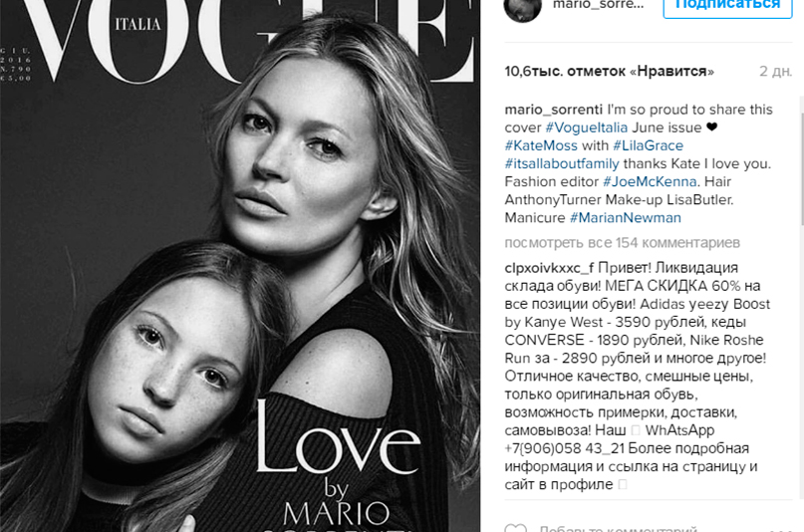804x532 pixels.
Task: Follow the #LilaGrace hashtag link
Action: 649,145
